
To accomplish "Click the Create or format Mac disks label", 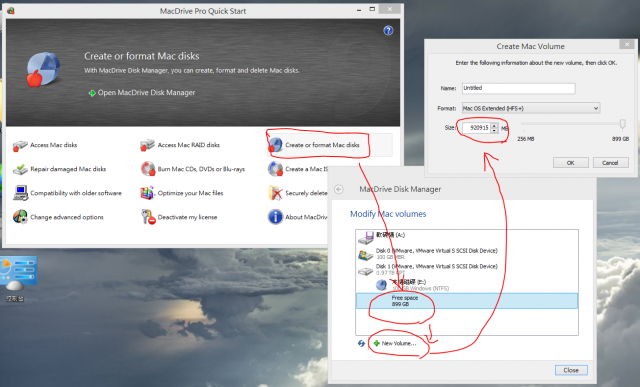I will click(x=322, y=145).
